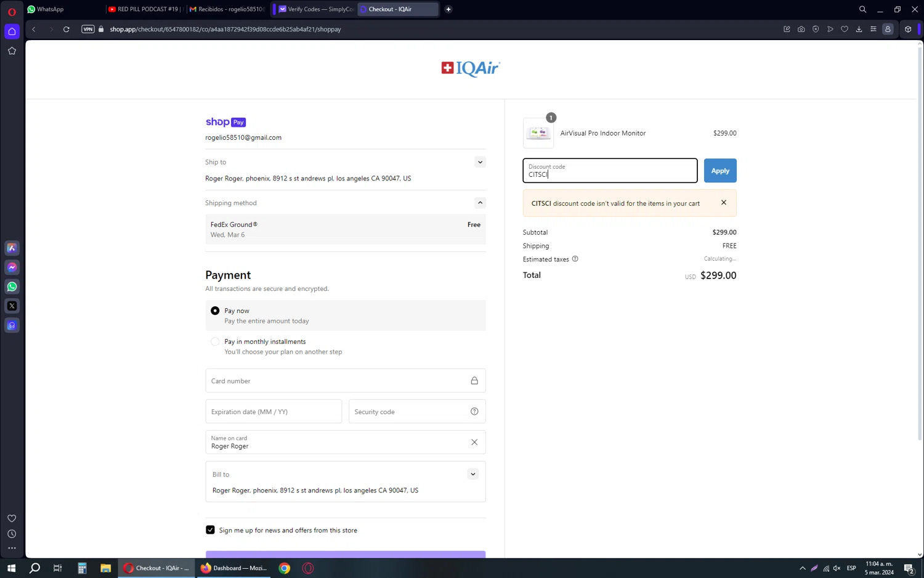The image size is (924, 578).
Task: Open Messenger in the Opera sidebar
Action: pyautogui.click(x=12, y=267)
